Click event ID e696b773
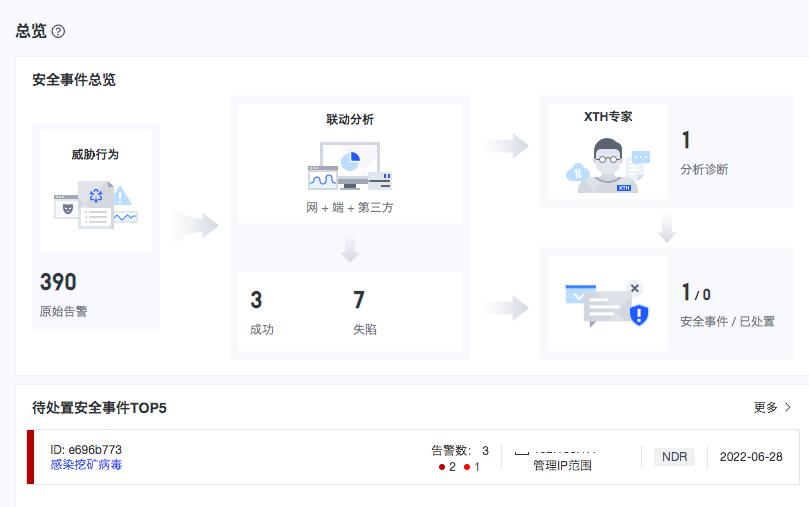 [x=86, y=450]
